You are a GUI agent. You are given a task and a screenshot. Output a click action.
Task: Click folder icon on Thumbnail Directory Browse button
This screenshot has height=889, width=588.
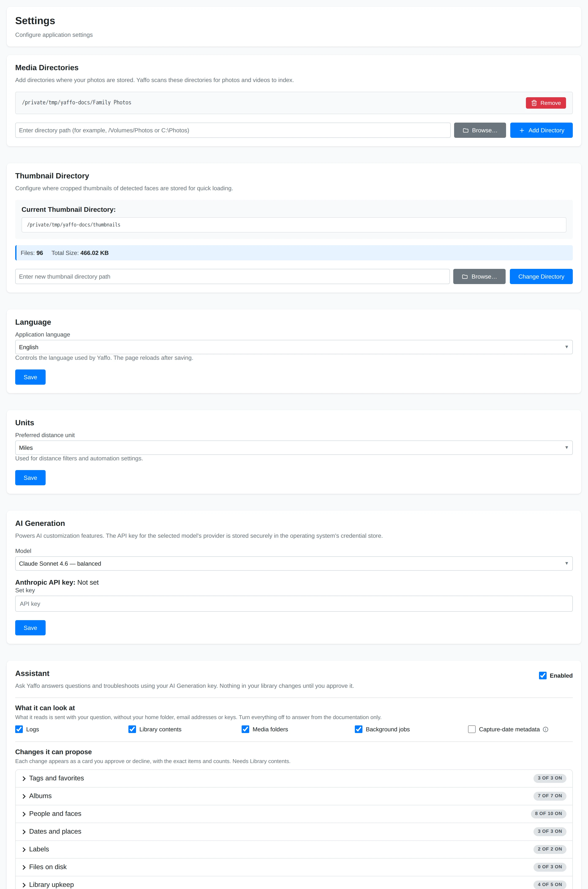point(465,276)
